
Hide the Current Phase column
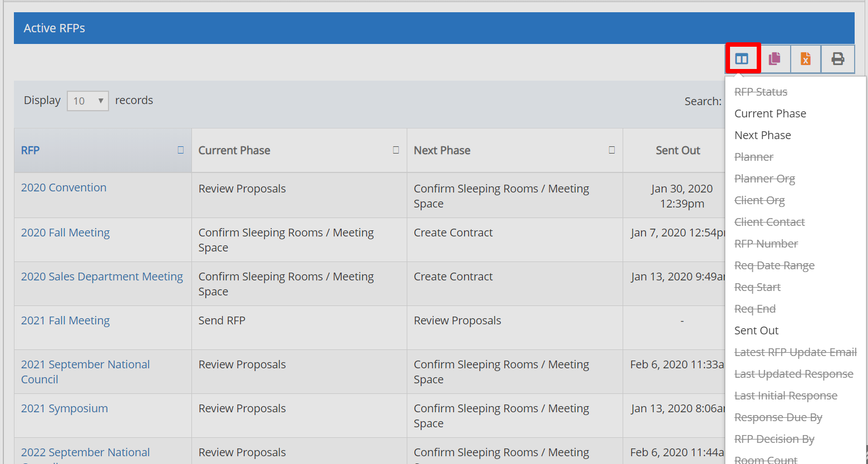click(770, 113)
